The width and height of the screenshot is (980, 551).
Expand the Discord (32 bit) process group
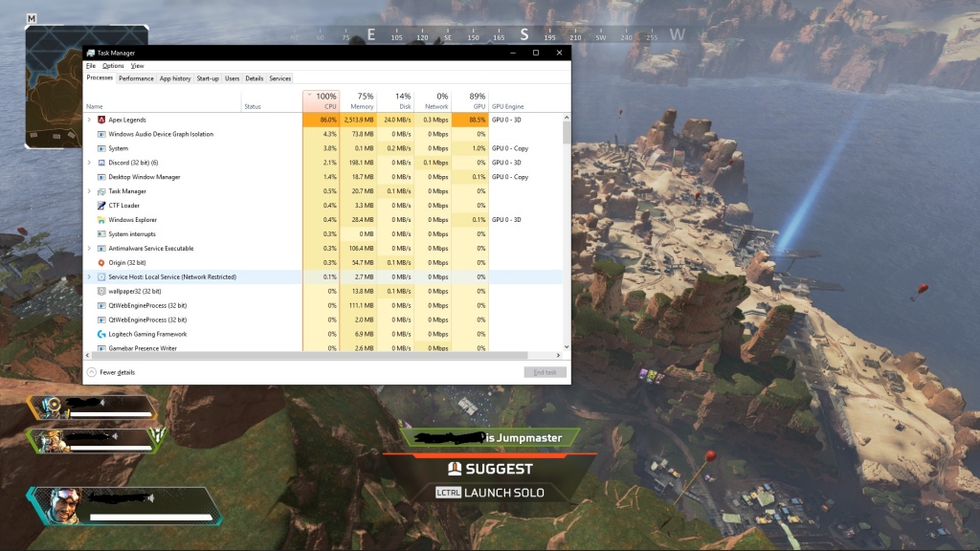(x=89, y=163)
